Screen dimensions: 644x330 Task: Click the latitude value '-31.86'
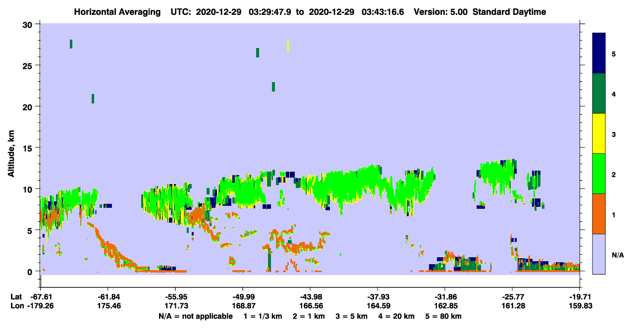(x=445, y=297)
